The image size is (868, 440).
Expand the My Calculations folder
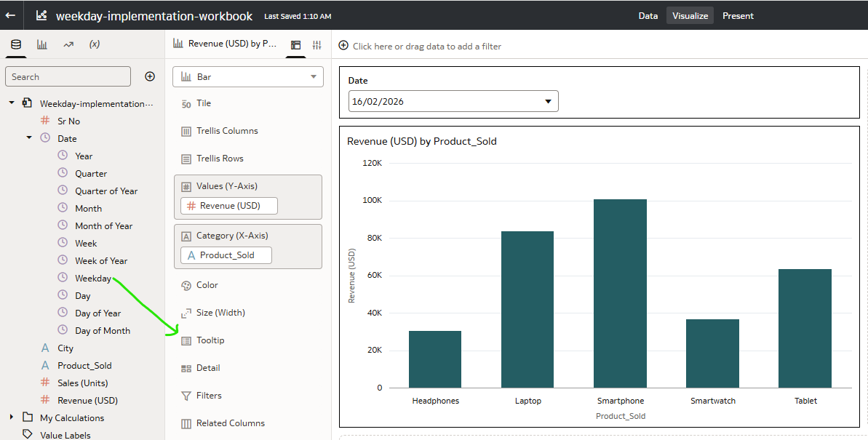pos(12,417)
